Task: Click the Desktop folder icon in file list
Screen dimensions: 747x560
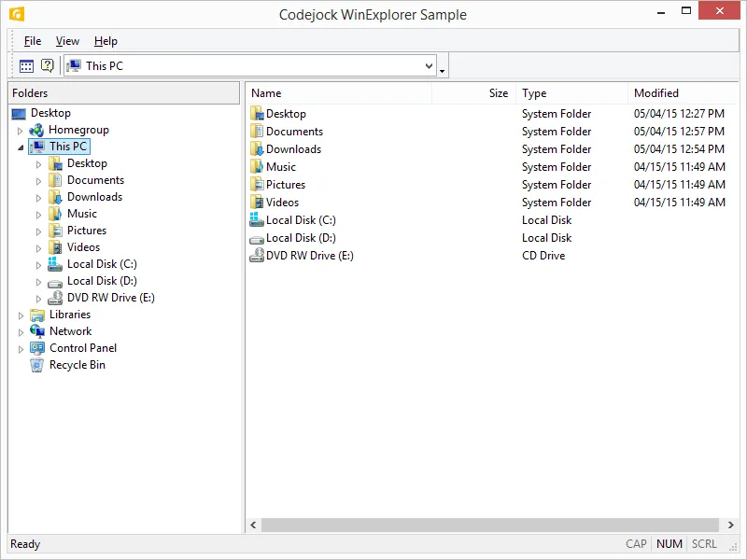Action: click(257, 114)
